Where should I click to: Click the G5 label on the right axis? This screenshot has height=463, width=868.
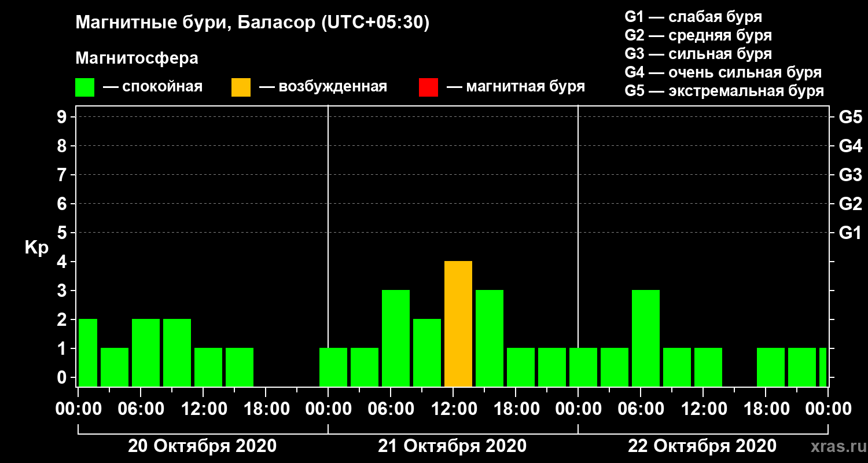tap(850, 117)
